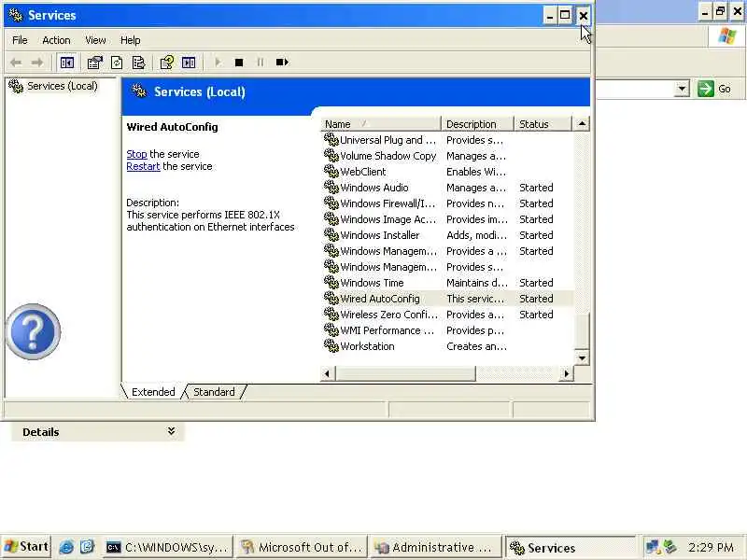The width and height of the screenshot is (747, 560).
Task: Open the View menu
Action: tap(95, 40)
